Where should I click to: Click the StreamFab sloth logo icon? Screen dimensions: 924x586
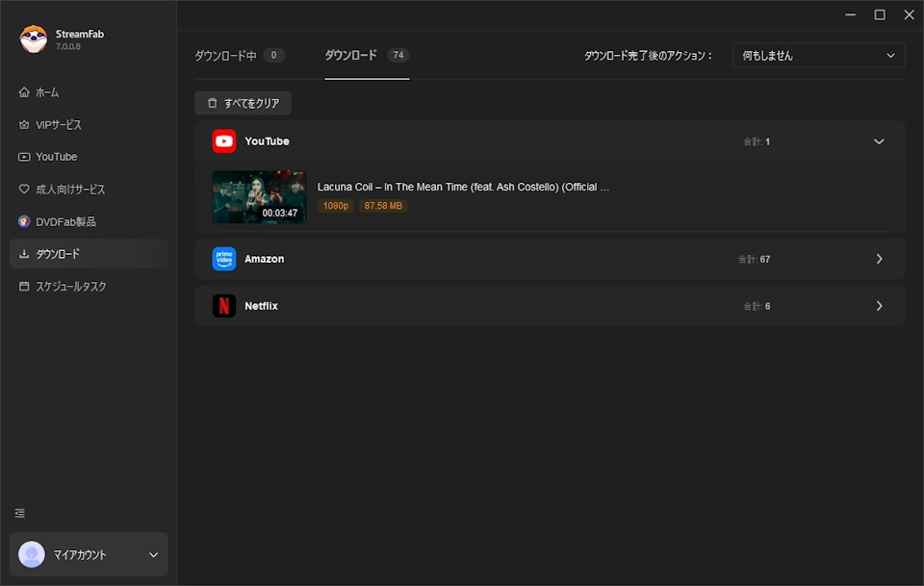tap(33, 39)
